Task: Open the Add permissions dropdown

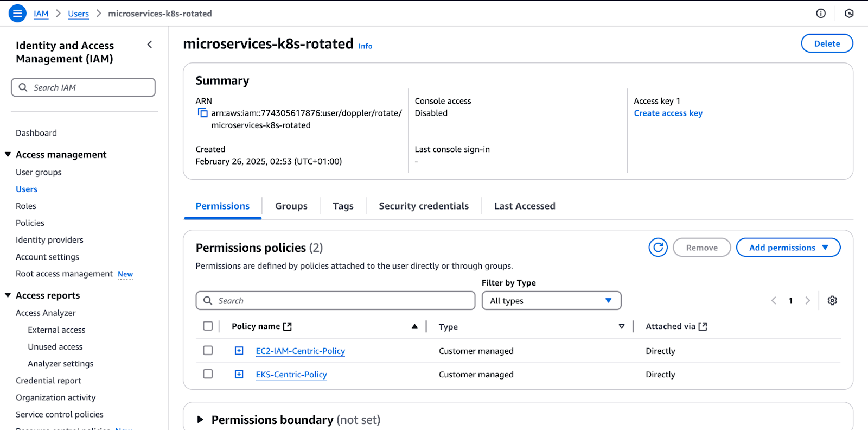Action: click(788, 248)
